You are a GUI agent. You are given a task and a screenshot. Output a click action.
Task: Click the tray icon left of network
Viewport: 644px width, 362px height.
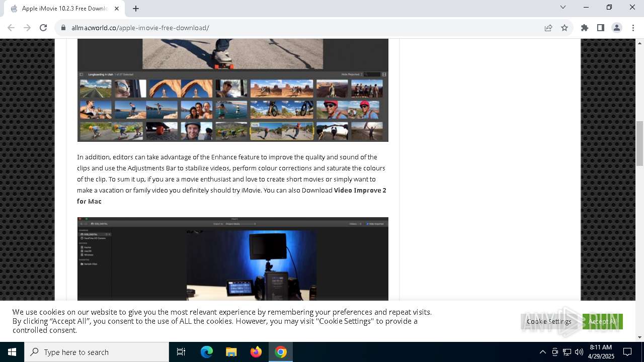pos(555,352)
